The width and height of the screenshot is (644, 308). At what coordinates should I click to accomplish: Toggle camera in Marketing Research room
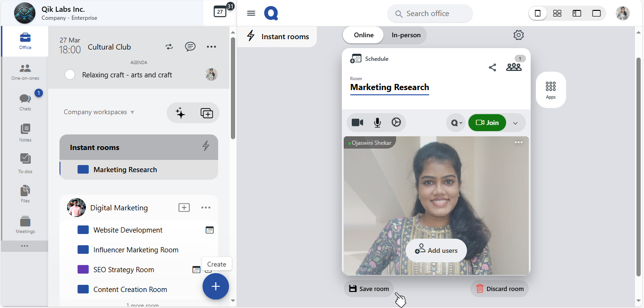357,123
